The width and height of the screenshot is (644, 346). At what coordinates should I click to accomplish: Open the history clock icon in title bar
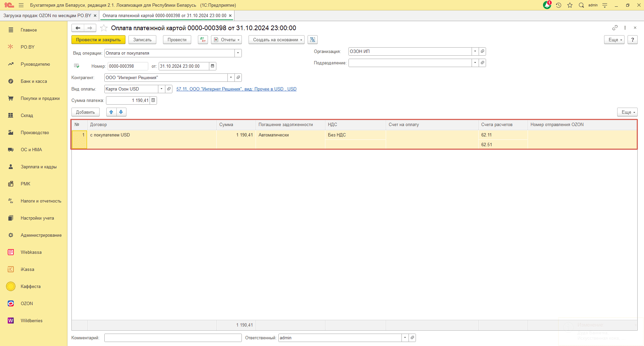tap(558, 5)
